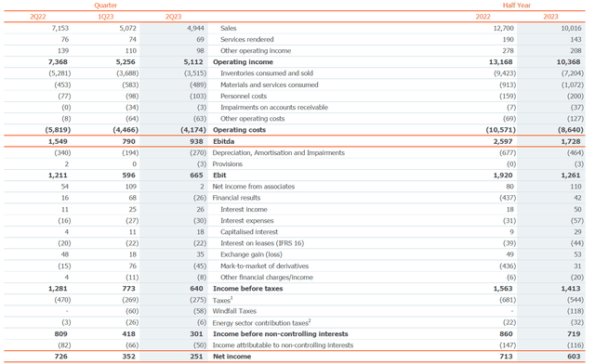Viewport: 595px width, 364px height.
Task: Select Income before taxes value '1,281'
Action: 58,289
